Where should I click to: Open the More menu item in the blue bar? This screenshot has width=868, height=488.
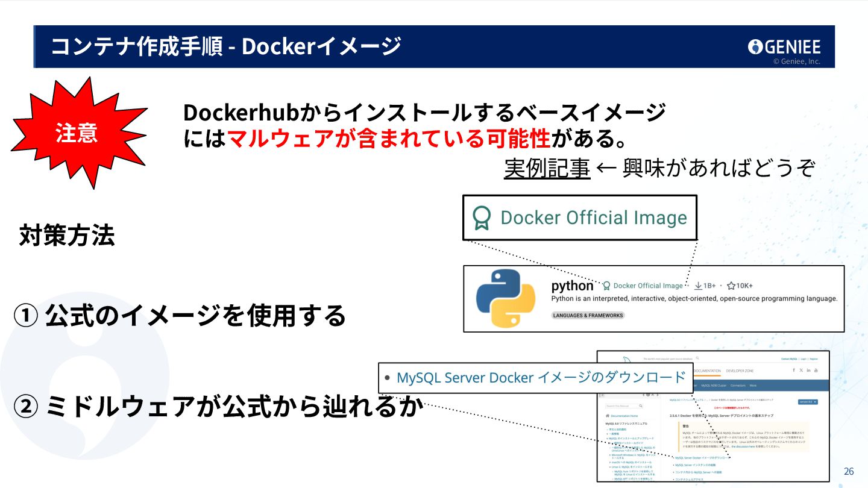tap(753, 386)
